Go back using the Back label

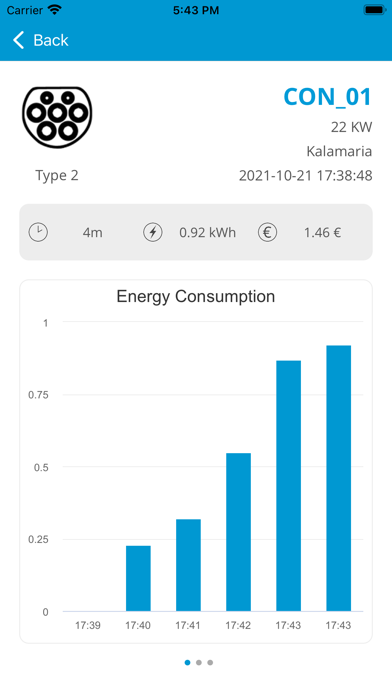click(51, 40)
